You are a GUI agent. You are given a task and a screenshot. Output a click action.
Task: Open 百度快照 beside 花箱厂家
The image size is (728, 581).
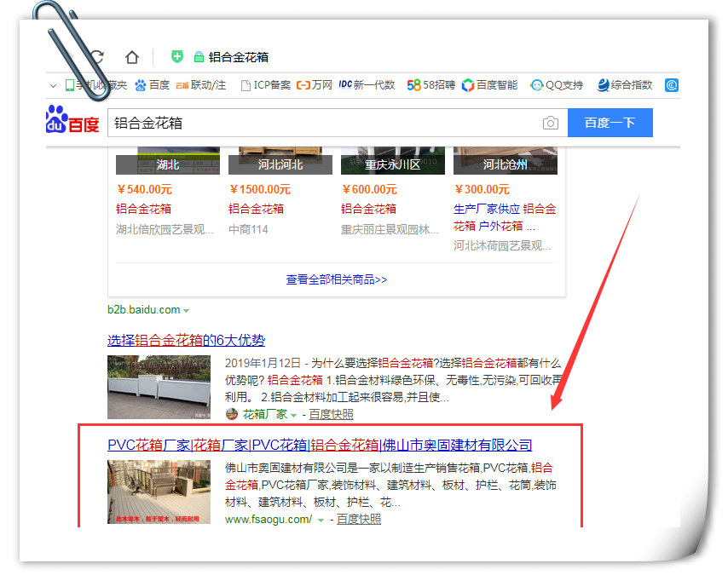[331, 414]
